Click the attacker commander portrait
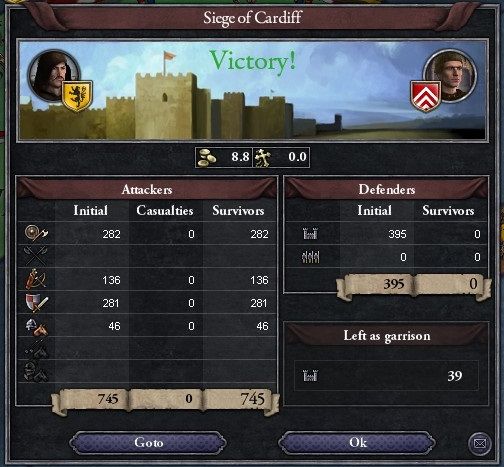Viewport: 504px width, 467px height. click(x=53, y=75)
